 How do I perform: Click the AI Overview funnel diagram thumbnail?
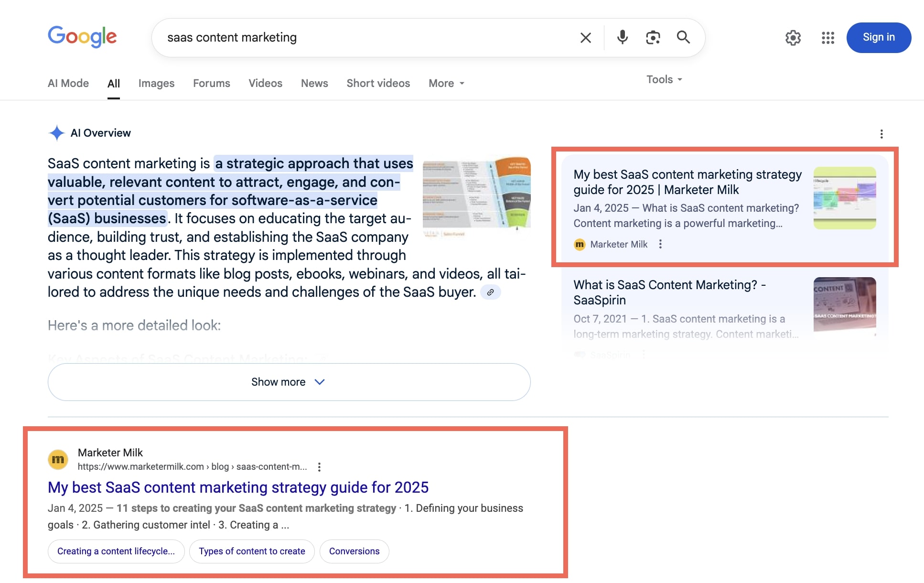[477, 196]
